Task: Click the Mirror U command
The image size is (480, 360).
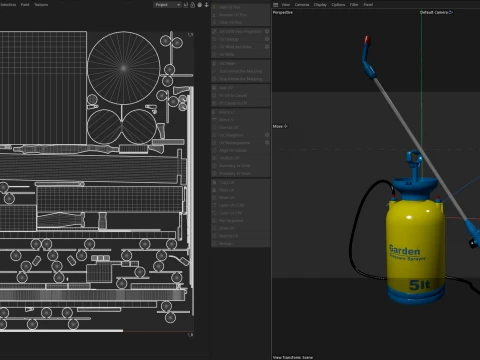Action: click(x=240, y=112)
